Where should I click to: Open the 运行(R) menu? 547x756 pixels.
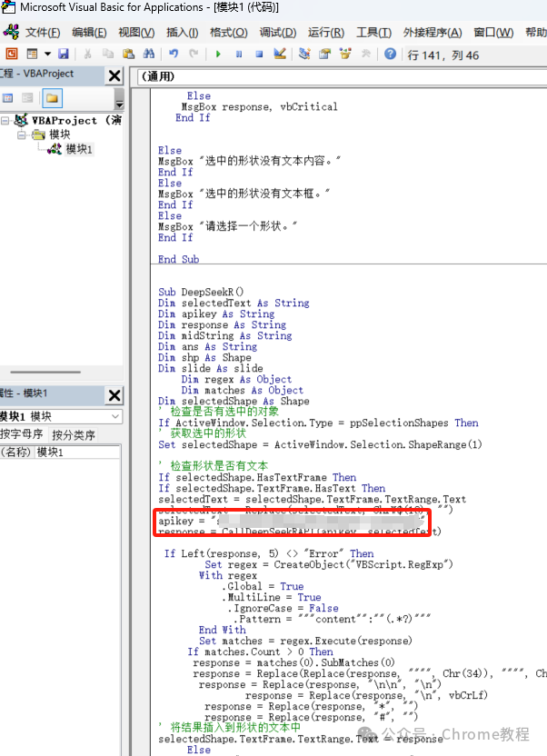click(x=326, y=33)
